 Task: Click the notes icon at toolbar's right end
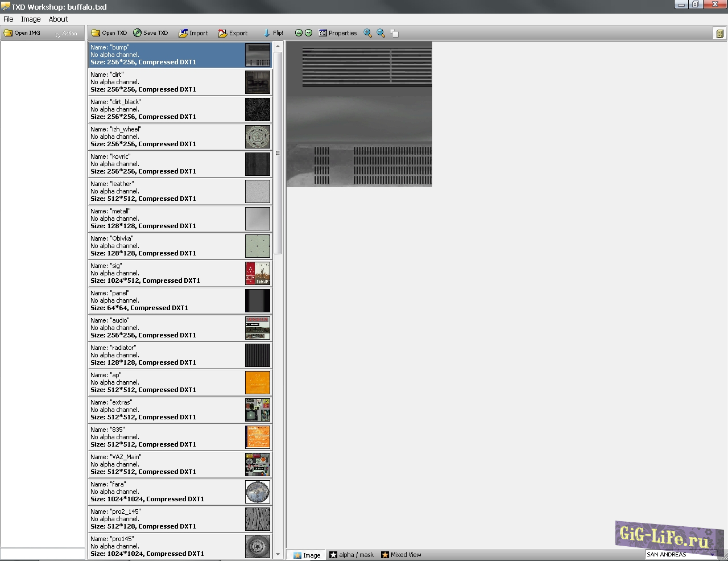click(x=720, y=34)
